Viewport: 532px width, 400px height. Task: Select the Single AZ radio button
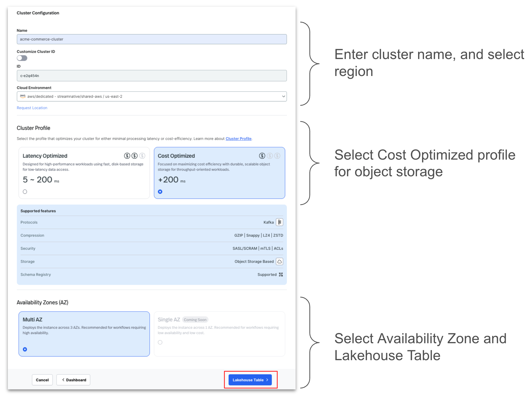[160, 342]
